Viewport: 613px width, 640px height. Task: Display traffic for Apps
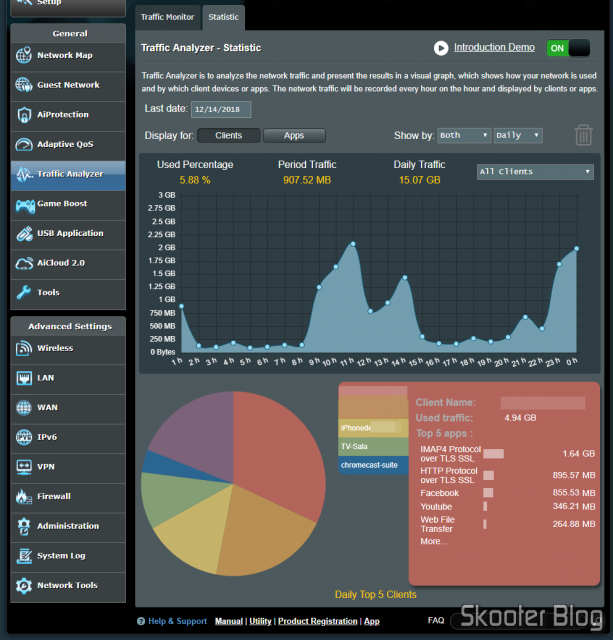(294, 136)
